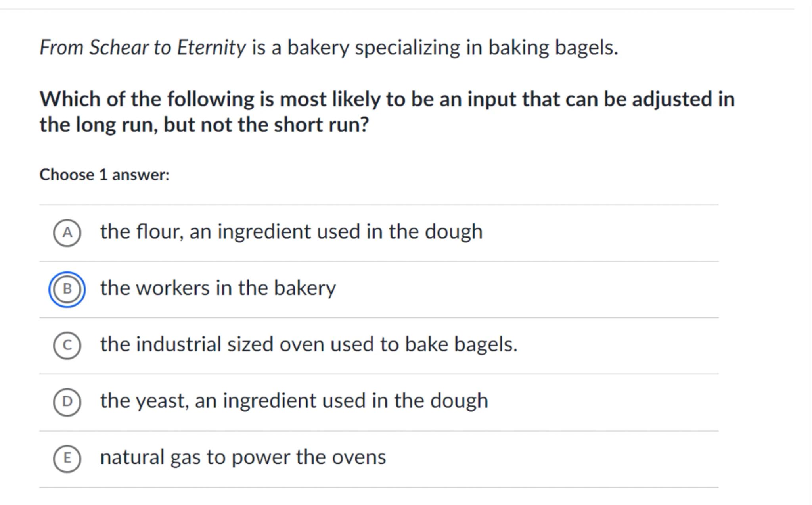812x505 pixels.
Task: Choose the circled B radio option
Action: pos(67,289)
